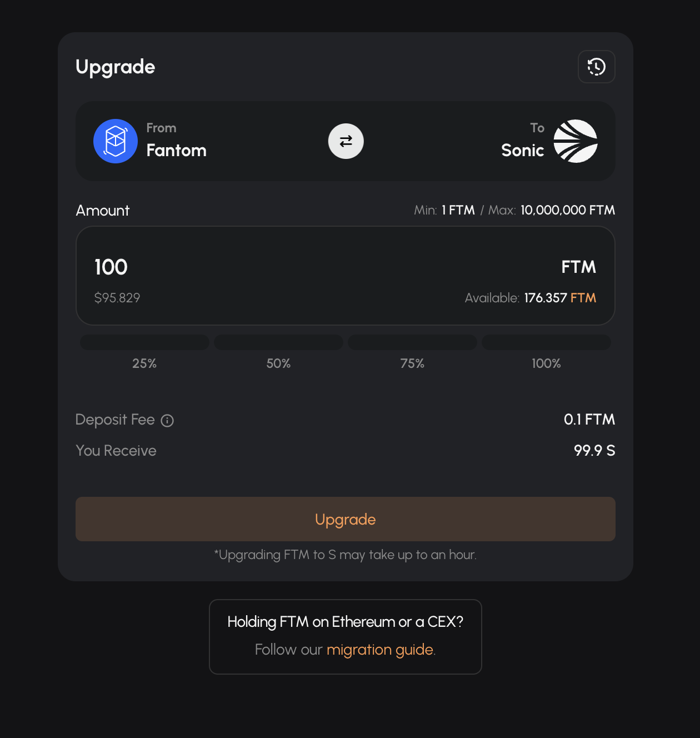Click the 25% percentage label

click(144, 363)
